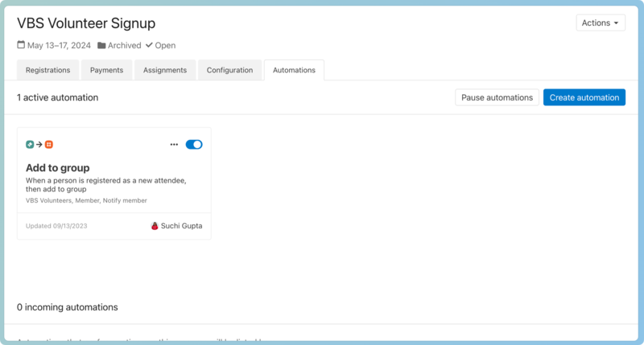Click the checkmark icon beside Open
Viewport: 644px width, 345px height.
[x=149, y=45]
